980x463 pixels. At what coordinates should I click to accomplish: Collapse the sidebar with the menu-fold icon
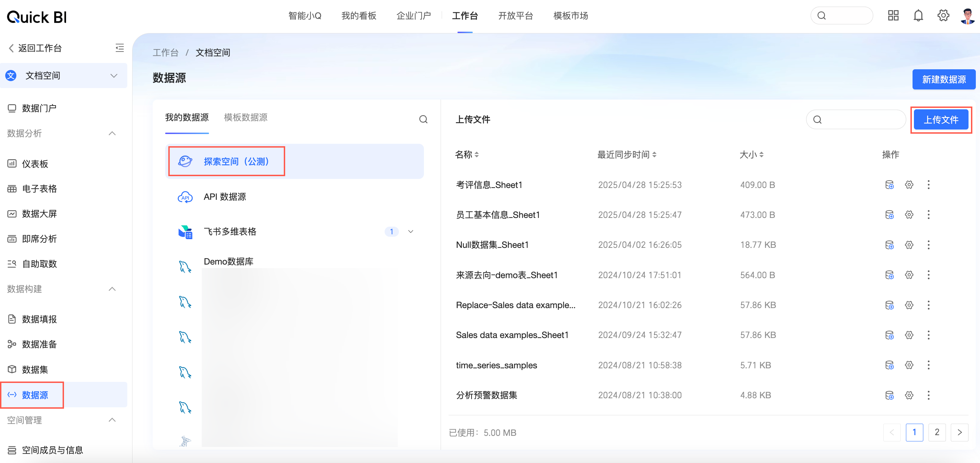coord(119,48)
